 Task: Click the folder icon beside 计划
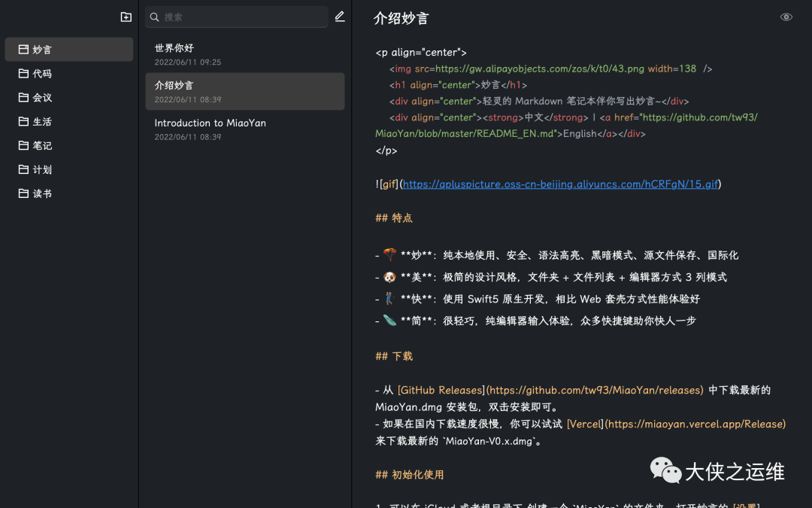pos(23,169)
